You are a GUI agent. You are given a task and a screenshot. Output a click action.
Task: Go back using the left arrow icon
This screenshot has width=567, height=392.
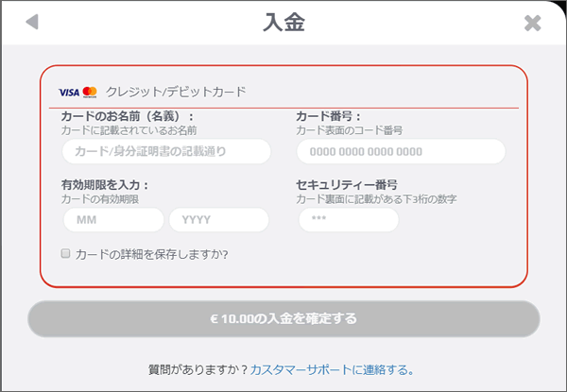pyautogui.click(x=32, y=22)
